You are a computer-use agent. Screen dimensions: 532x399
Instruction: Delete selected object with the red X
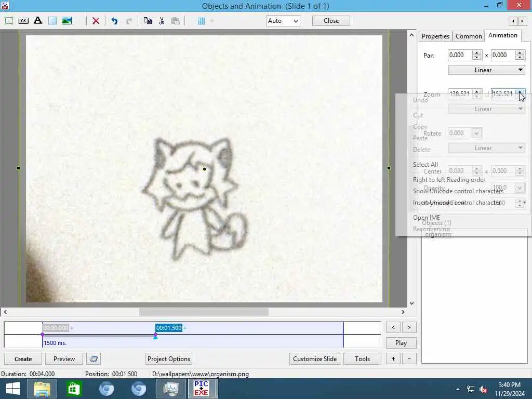[96, 21]
